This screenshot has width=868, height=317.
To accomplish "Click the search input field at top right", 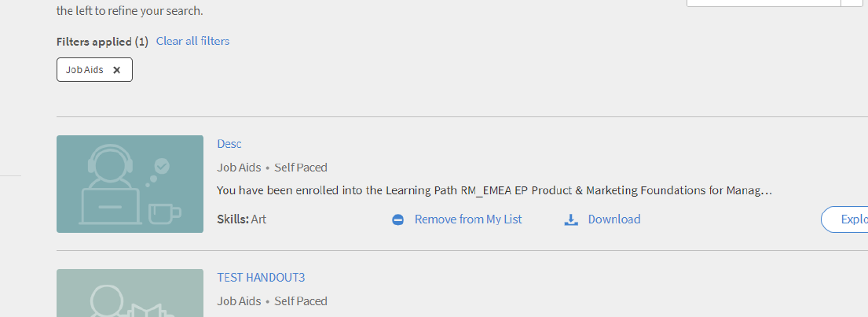I will click(x=763, y=3).
